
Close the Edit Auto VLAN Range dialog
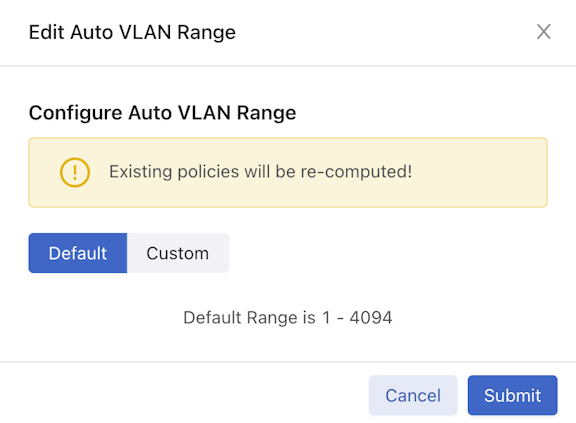543,32
